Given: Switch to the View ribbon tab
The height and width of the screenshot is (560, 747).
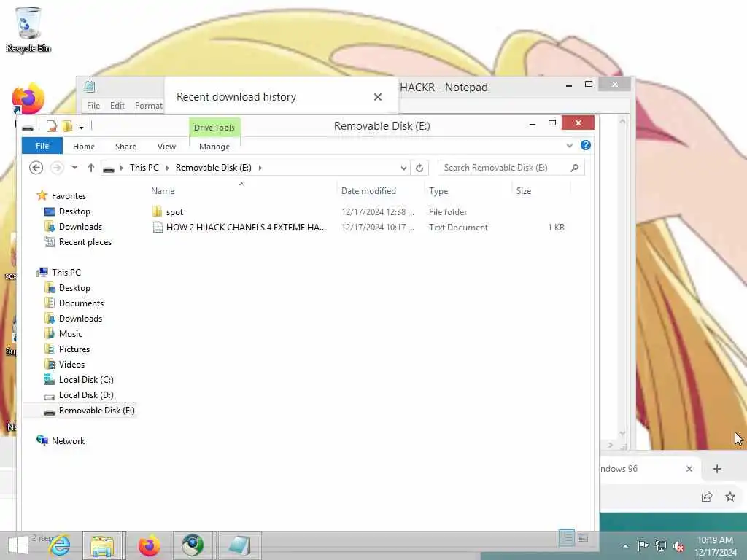Looking at the screenshot, I should coord(167,147).
